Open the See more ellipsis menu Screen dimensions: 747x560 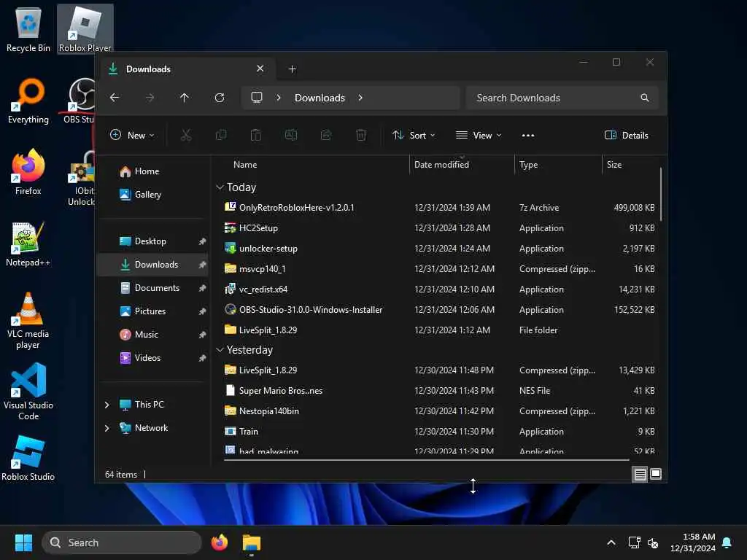(x=528, y=135)
